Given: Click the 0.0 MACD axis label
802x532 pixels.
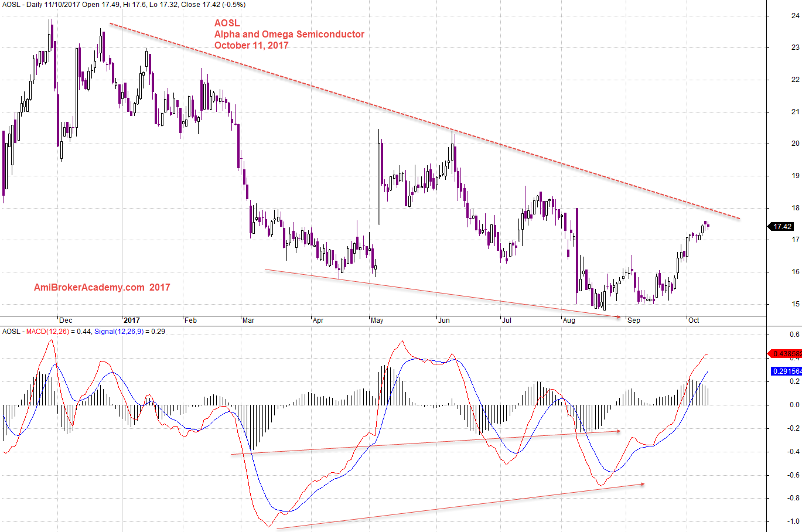Looking at the screenshot, I should 794,405.
